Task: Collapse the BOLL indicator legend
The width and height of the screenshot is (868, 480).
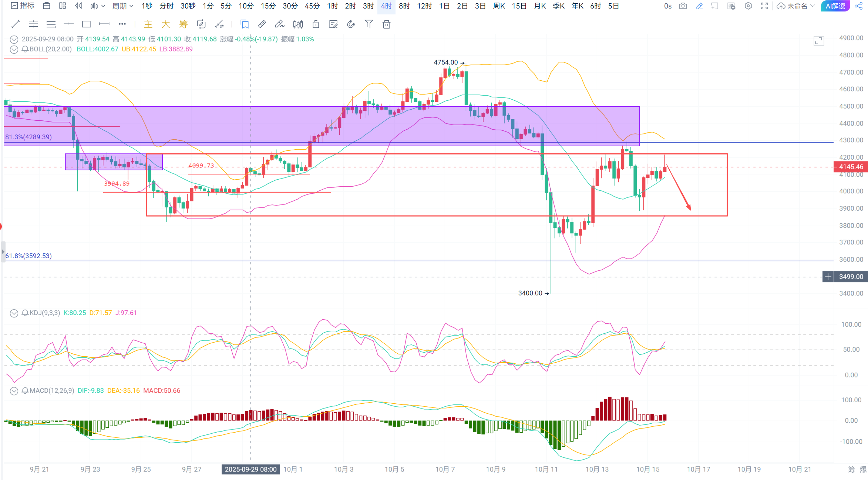Action: point(14,49)
